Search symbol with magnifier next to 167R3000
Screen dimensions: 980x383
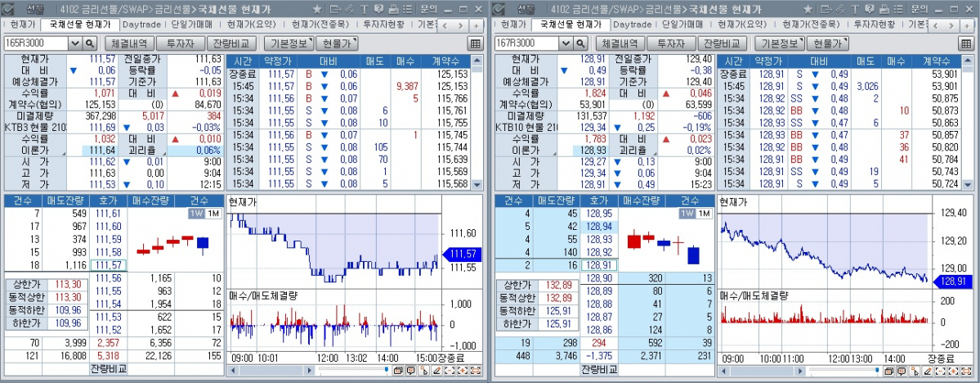pyautogui.click(x=580, y=43)
